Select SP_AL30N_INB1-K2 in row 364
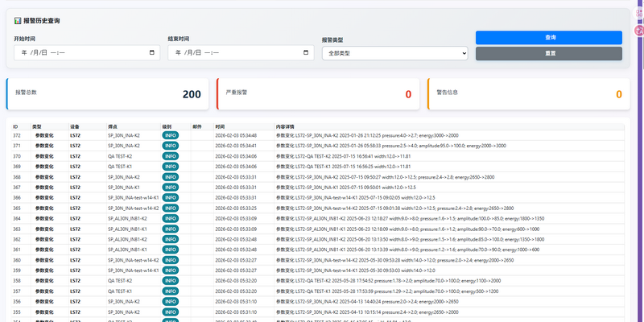 (127, 218)
